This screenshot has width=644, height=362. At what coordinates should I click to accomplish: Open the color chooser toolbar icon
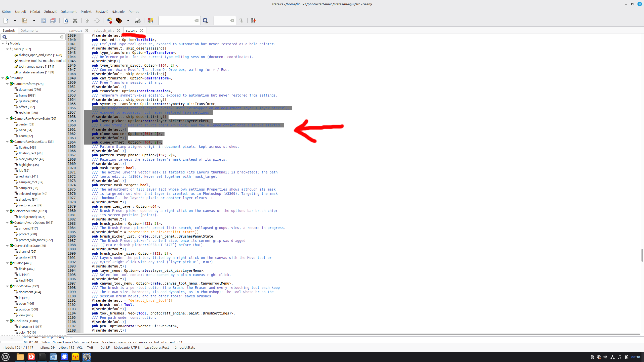150,21
